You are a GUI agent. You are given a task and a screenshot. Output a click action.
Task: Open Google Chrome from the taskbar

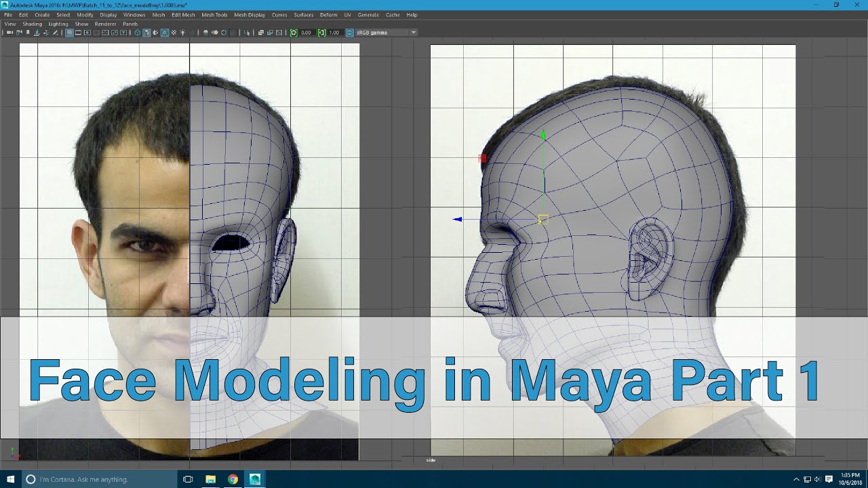233,479
